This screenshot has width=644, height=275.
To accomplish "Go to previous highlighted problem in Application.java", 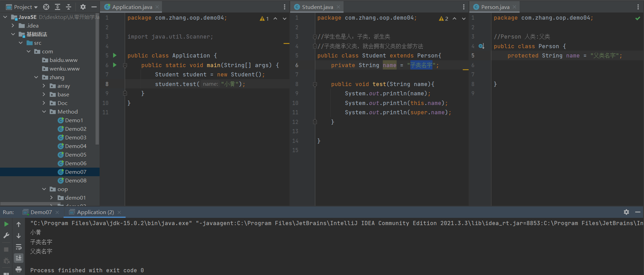I will [275, 19].
